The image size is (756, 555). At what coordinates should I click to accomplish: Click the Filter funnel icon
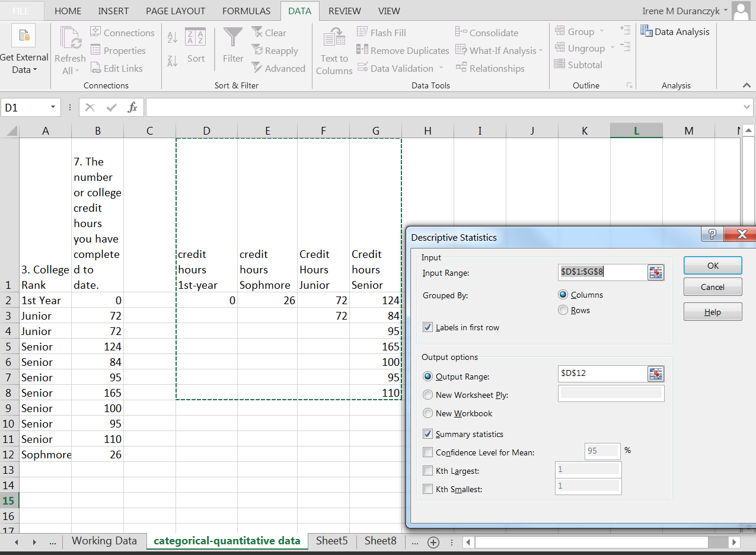tap(233, 39)
